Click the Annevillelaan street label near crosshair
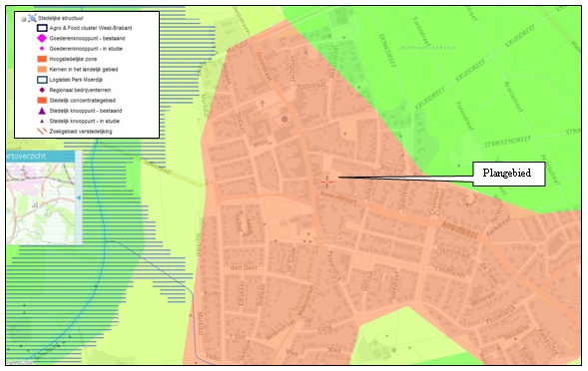This screenshot has width=588, height=371. point(338,196)
